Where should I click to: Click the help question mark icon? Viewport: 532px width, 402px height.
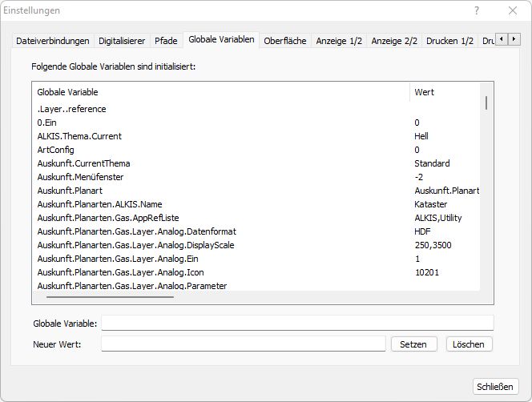[477, 11]
